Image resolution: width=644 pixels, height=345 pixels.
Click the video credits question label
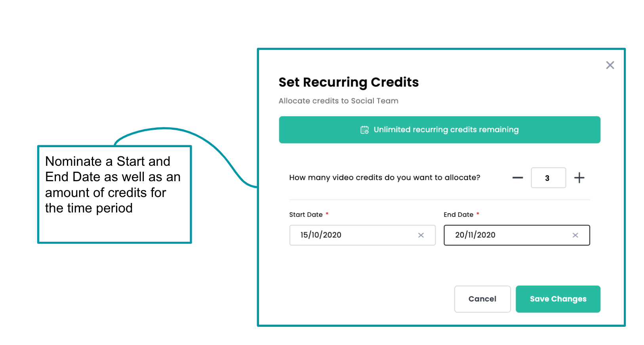point(385,178)
